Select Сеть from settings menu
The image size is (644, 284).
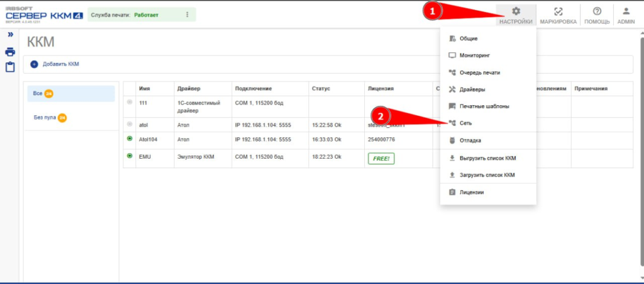465,123
